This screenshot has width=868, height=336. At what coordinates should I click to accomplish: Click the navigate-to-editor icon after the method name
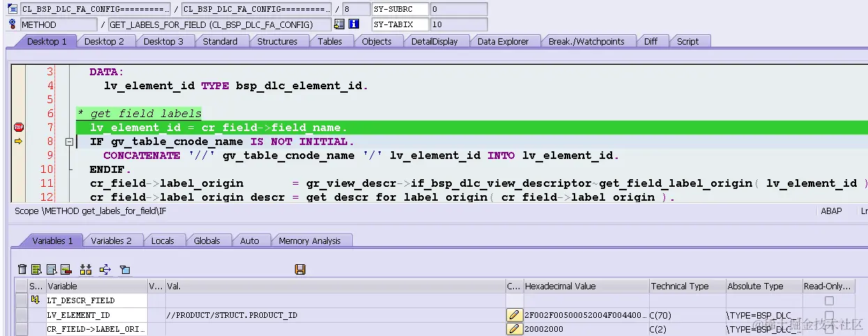click(x=339, y=24)
